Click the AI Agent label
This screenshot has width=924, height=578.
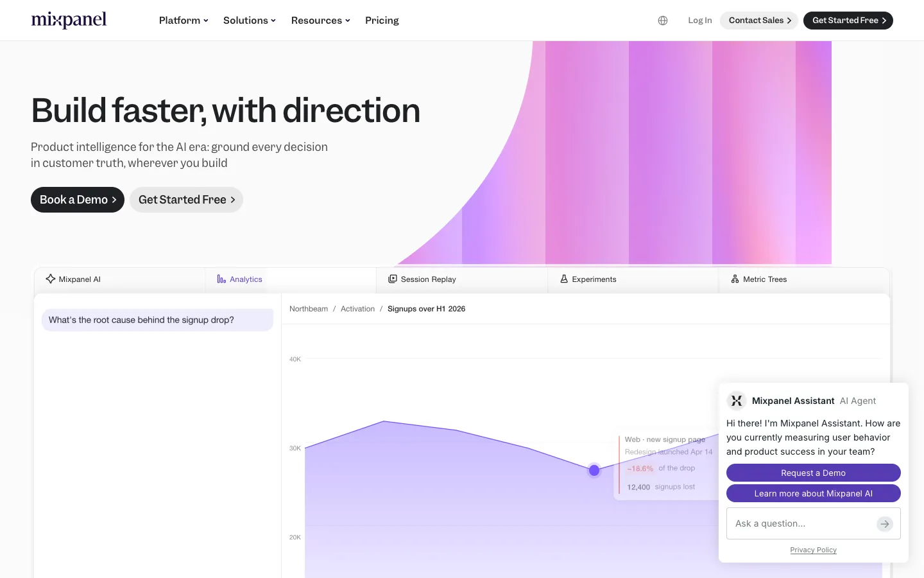pyautogui.click(x=858, y=401)
